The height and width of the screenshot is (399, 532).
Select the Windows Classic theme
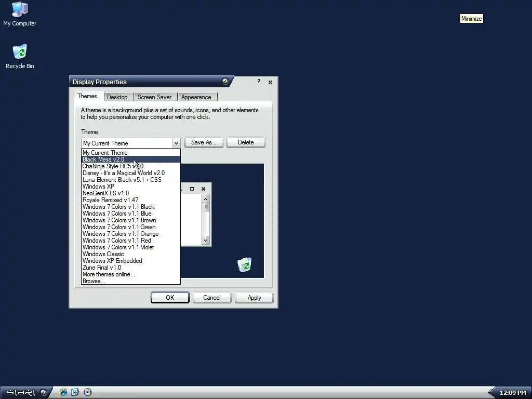pyautogui.click(x=130, y=254)
